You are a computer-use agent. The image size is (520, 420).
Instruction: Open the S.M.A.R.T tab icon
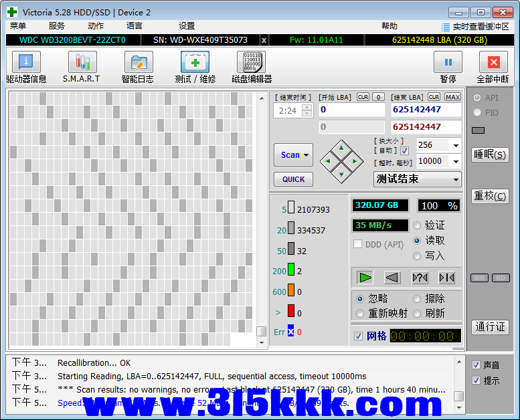tap(82, 63)
